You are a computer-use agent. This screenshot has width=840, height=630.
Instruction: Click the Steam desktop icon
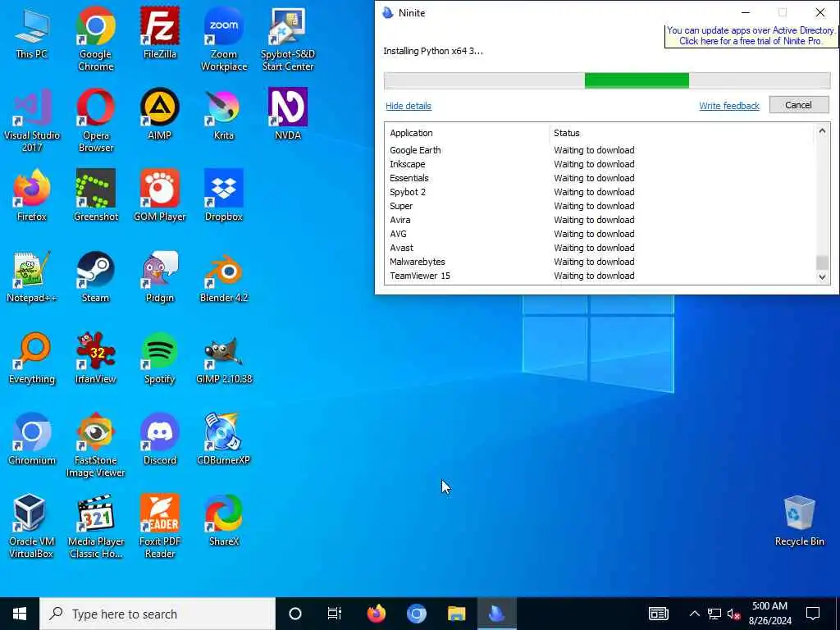(95, 277)
